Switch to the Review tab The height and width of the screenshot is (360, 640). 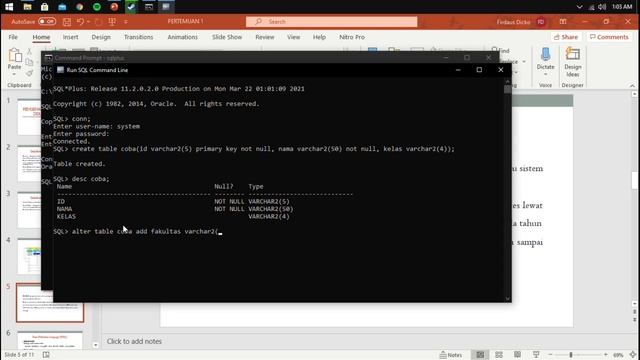click(265, 37)
